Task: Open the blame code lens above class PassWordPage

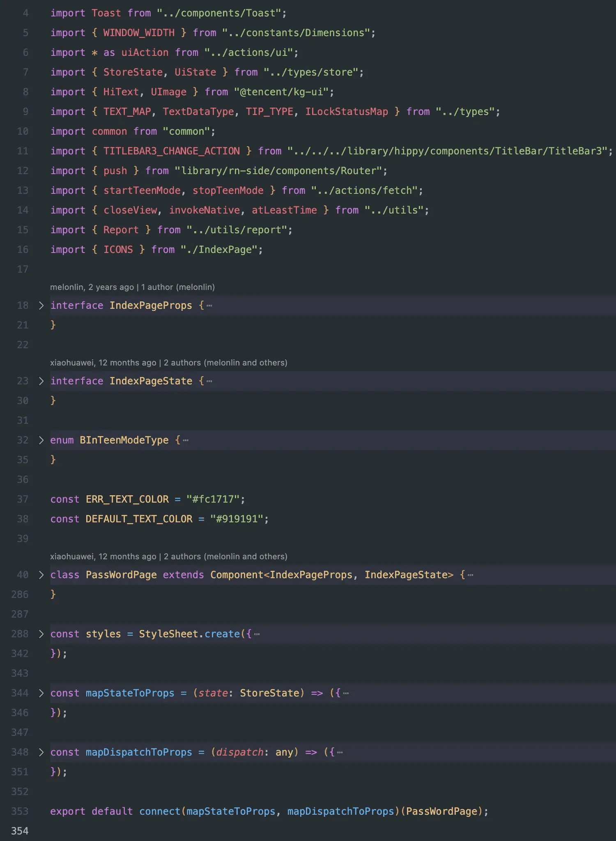Action: coord(103,556)
